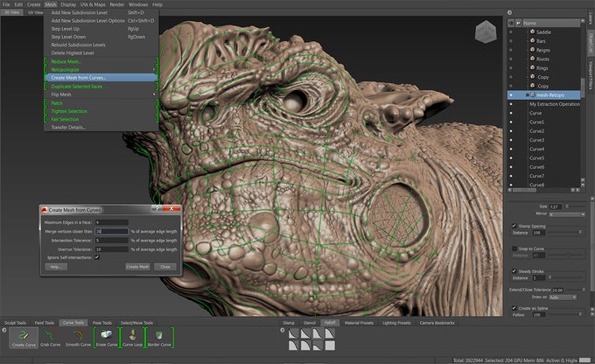This screenshot has height=364, width=595.
Task: Click the Merge vertices closer than field
Action: (111, 231)
